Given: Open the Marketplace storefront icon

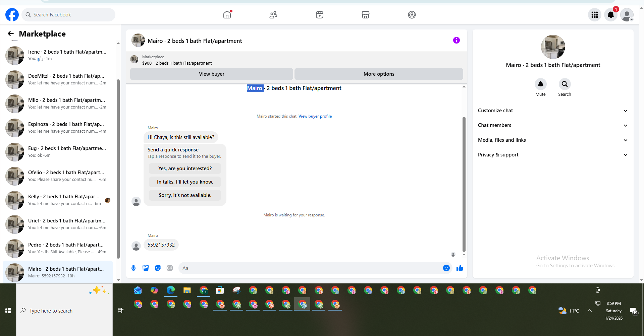Looking at the screenshot, I should point(366,15).
